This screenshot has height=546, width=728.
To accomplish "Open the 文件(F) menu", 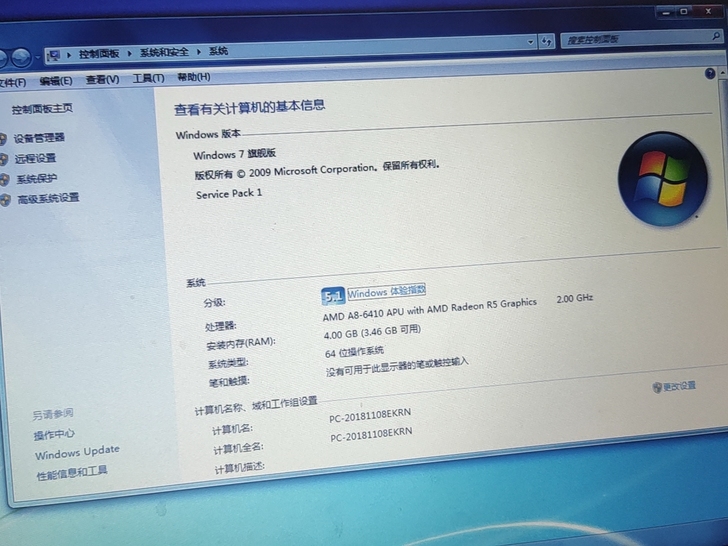I will pos(13,83).
